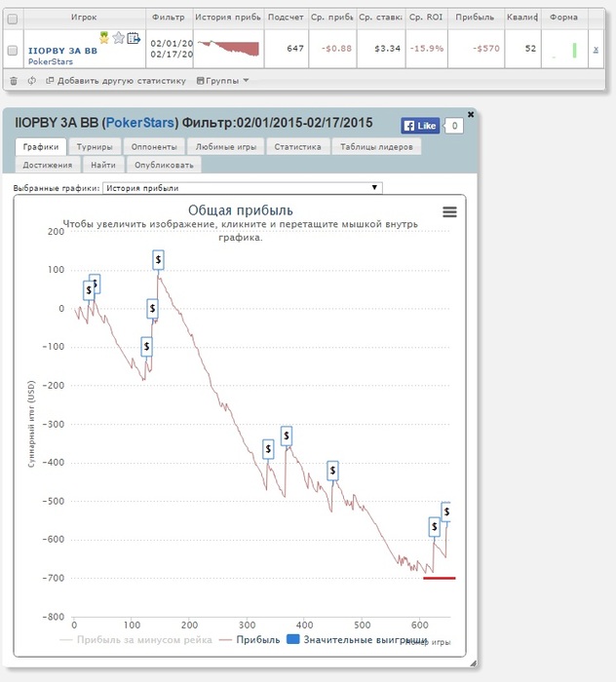Go to the Любимые игры tab

pyautogui.click(x=225, y=147)
